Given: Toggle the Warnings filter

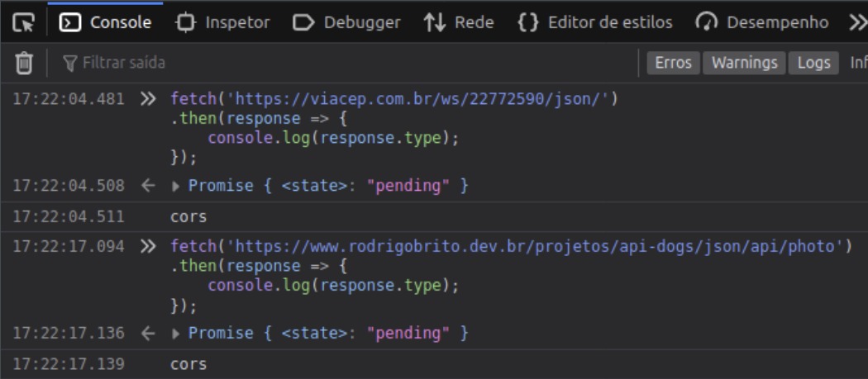Looking at the screenshot, I should pyautogui.click(x=744, y=63).
